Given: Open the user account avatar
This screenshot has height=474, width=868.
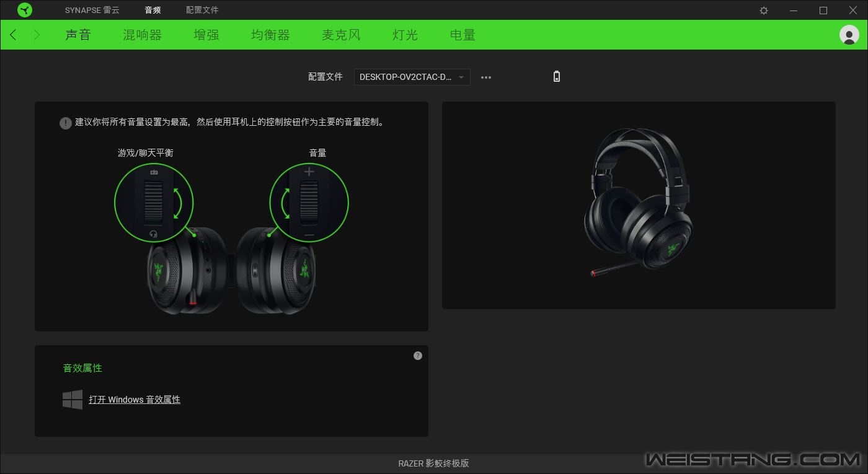Looking at the screenshot, I should (849, 35).
